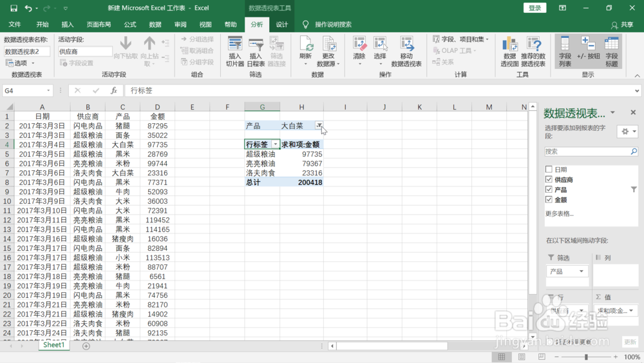Open the 行标签 dropdown arrow

pyautogui.click(x=276, y=144)
